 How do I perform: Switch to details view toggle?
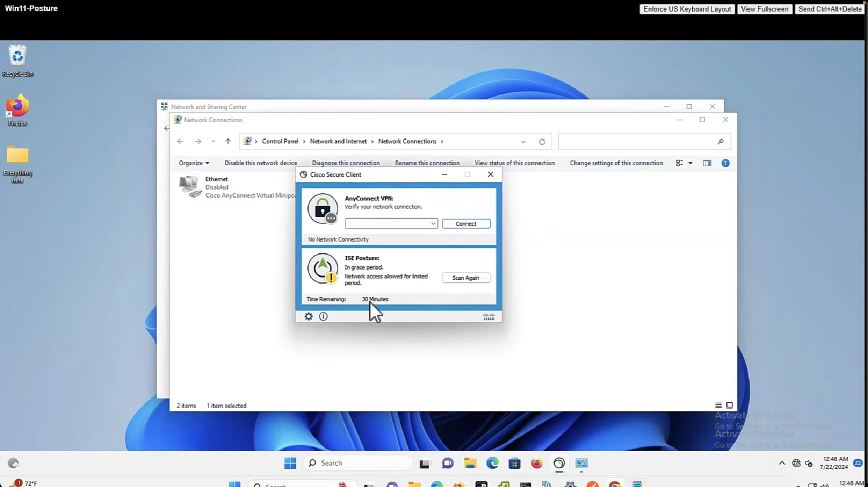coord(718,405)
